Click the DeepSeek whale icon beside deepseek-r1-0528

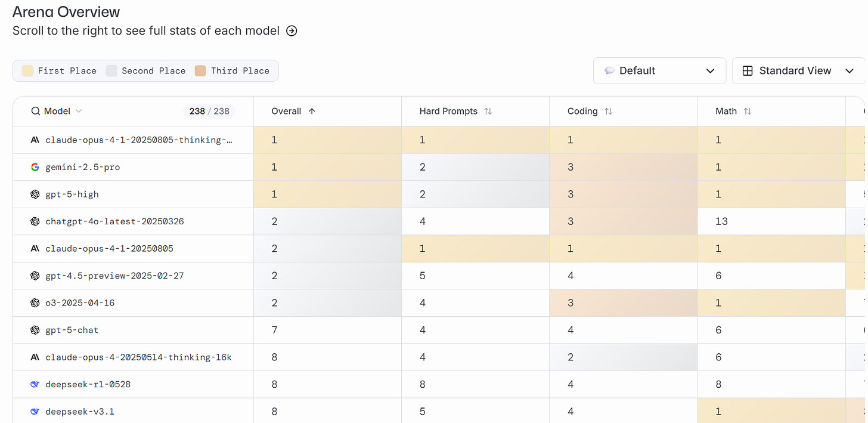35,384
